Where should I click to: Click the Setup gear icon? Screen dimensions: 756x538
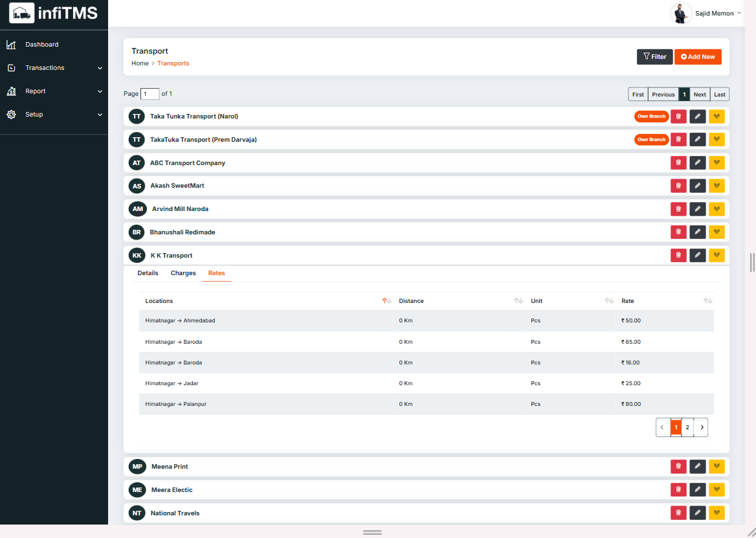(11, 115)
